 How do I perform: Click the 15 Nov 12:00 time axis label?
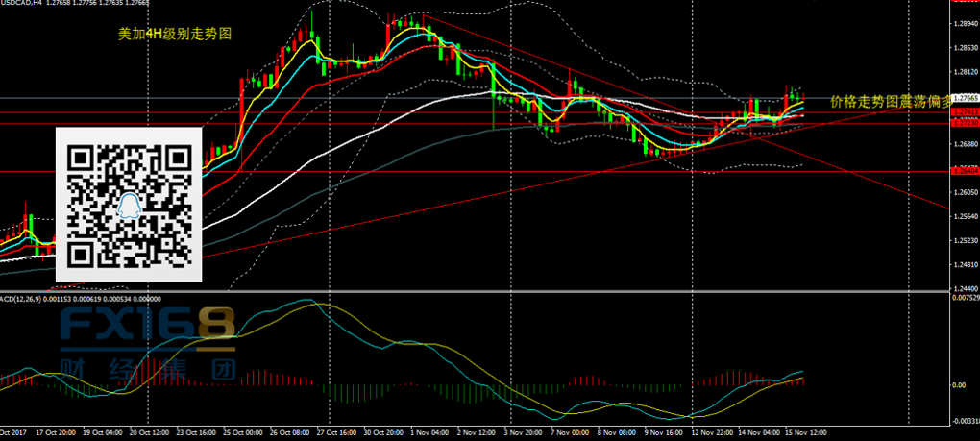coord(806,432)
